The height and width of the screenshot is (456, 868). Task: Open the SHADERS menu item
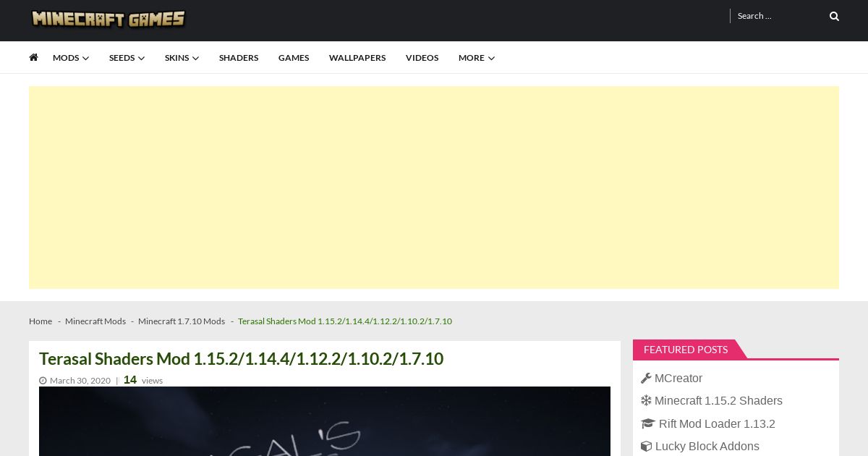[239, 58]
